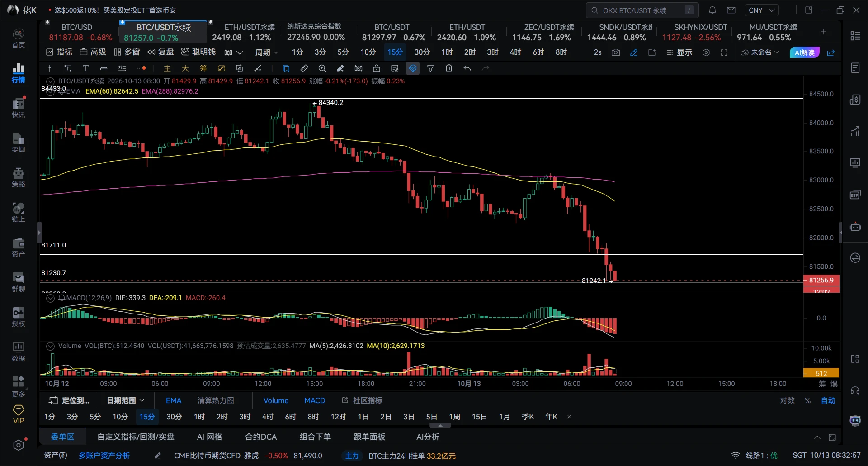The image size is (868, 466).
Task: Toggle the % percentage scale
Action: point(808,400)
